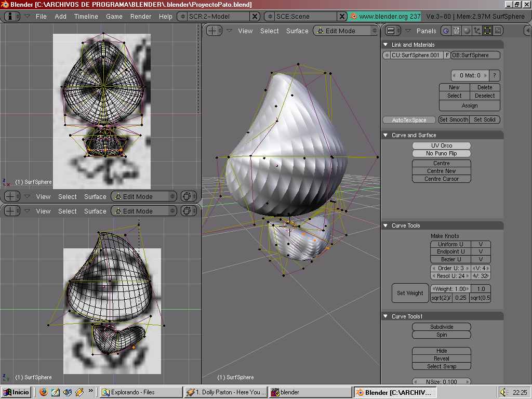Open Edit Mode dropdown in main 3D viewport

(345, 31)
